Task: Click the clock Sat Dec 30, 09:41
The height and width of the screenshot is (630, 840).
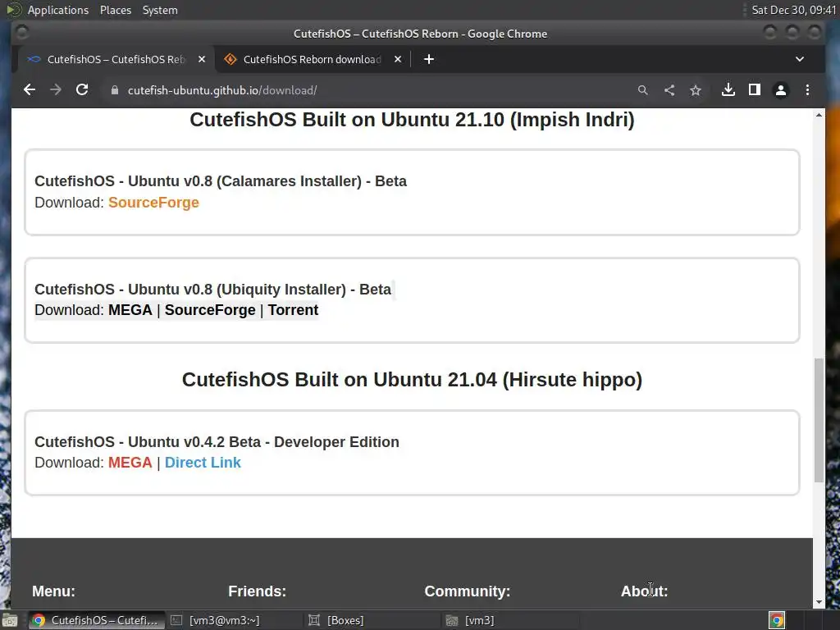Action: [x=794, y=10]
